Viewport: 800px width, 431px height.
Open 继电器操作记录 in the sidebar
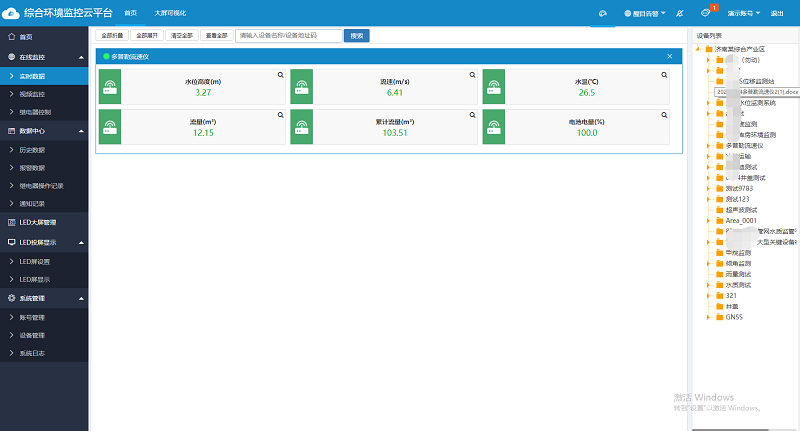tap(44, 186)
